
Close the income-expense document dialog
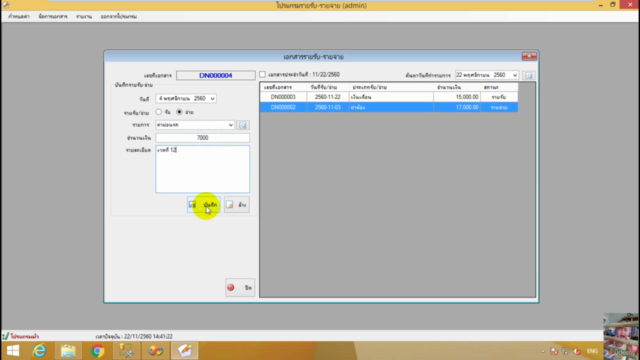click(529, 56)
